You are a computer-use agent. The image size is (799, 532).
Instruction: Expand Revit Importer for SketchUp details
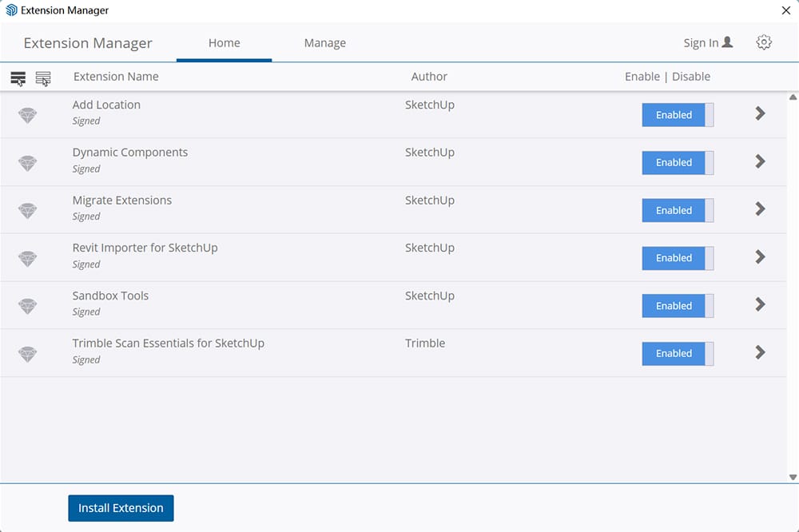pyautogui.click(x=760, y=257)
